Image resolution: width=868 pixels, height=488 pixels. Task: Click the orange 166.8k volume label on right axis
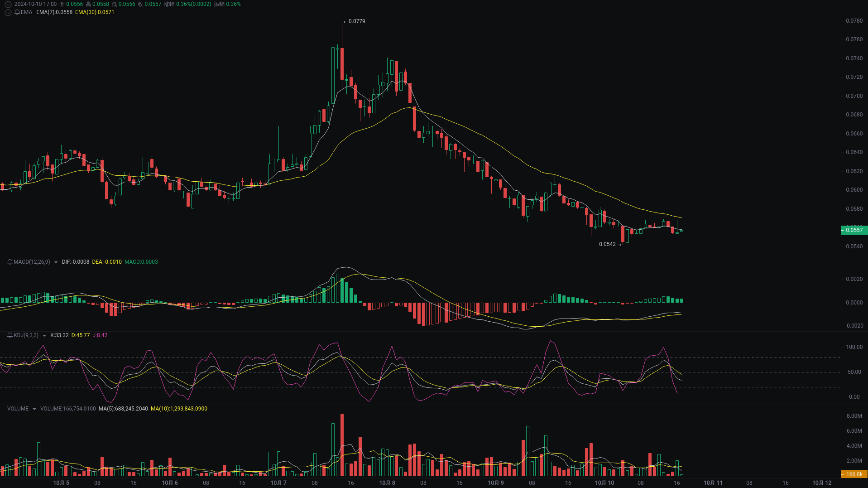coord(854,474)
